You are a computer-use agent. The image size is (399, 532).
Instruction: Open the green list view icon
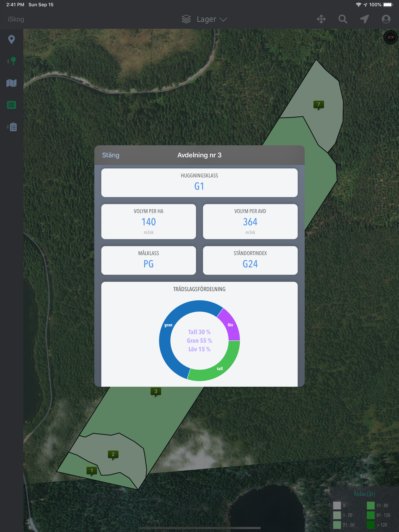tap(11, 105)
